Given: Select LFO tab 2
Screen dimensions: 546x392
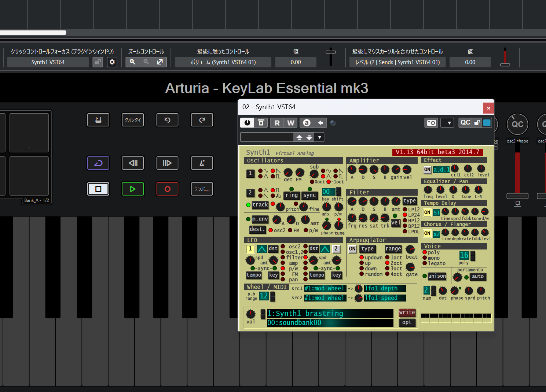Looking at the screenshot, I should click(x=336, y=249).
